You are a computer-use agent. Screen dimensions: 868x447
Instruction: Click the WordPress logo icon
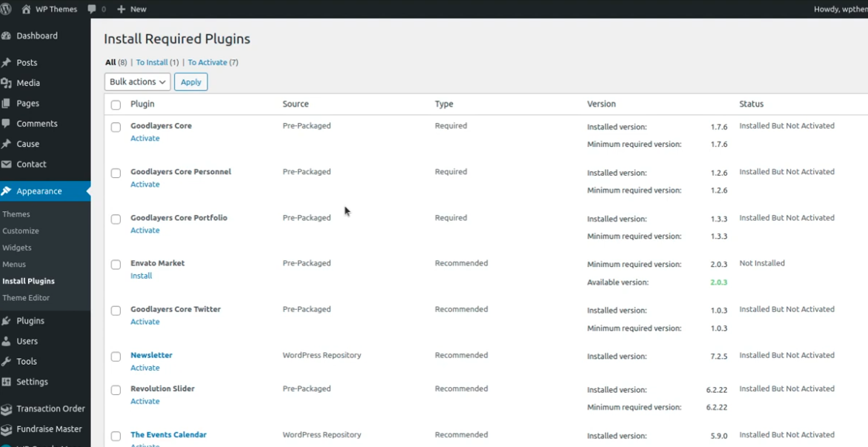(x=6, y=9)
